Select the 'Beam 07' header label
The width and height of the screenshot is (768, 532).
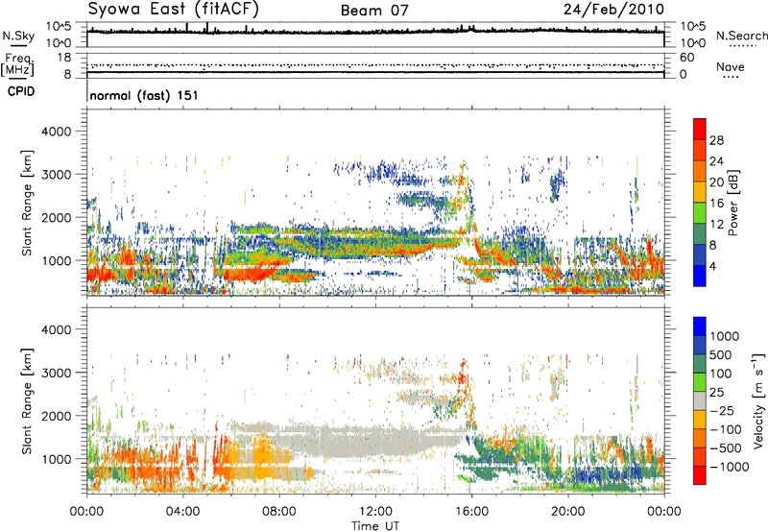click(x=374, y=11)
